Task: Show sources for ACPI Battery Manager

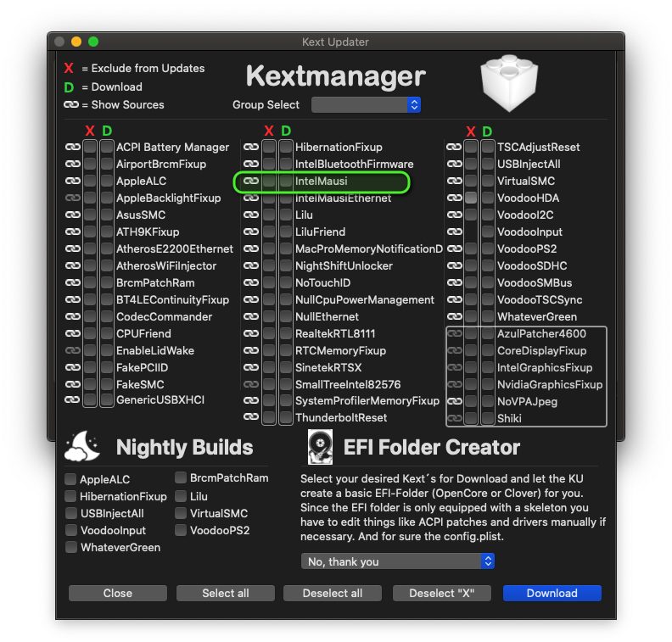Action: coord(73,147)
